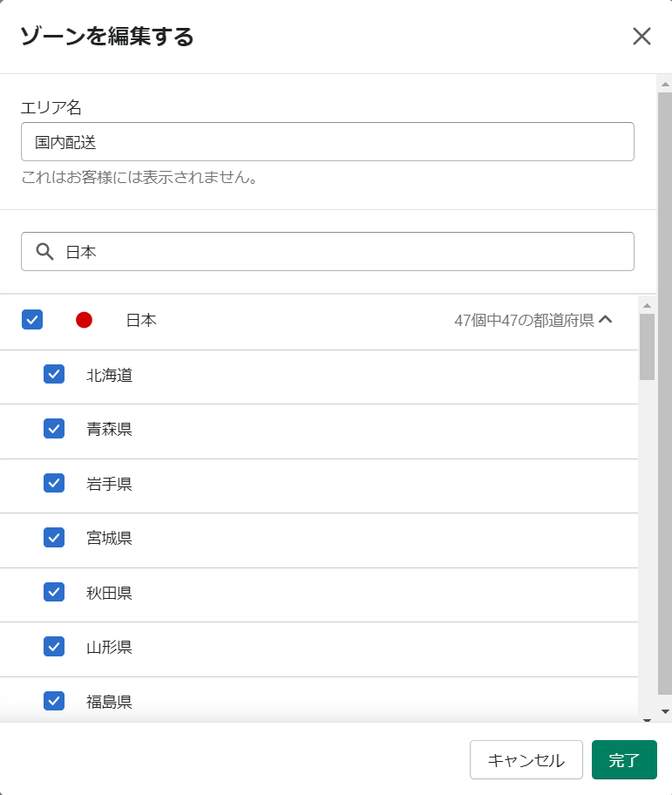This screenshot has height=795, width=672.
Task: Toggle the 秋田県 checkbox
Action: tap(54, 592)
